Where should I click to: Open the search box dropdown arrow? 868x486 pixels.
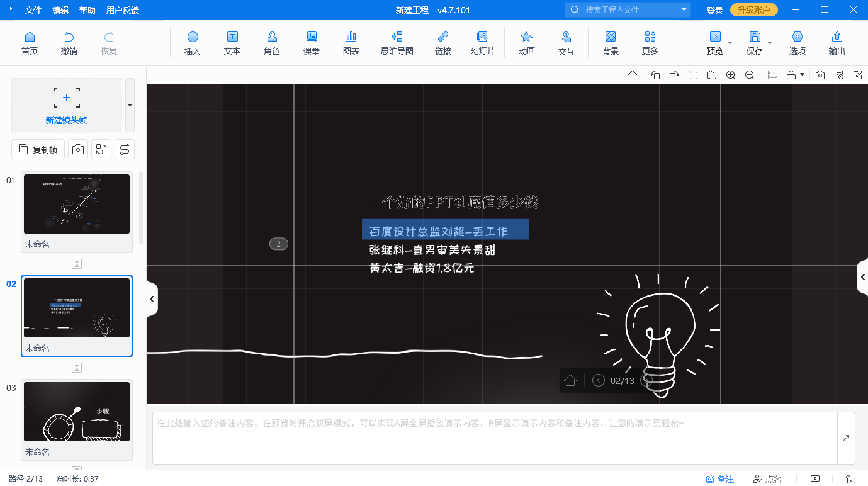click(x=684, y=10)
